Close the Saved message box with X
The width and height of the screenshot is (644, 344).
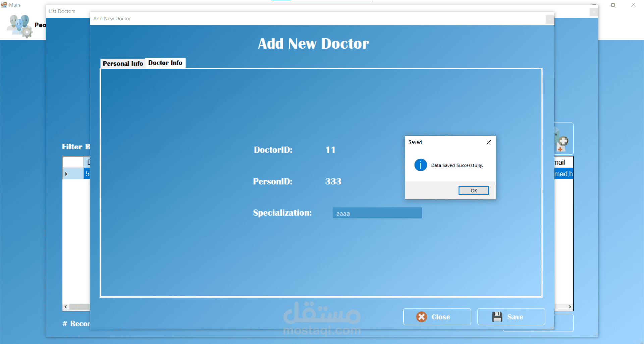click(488, 142)
